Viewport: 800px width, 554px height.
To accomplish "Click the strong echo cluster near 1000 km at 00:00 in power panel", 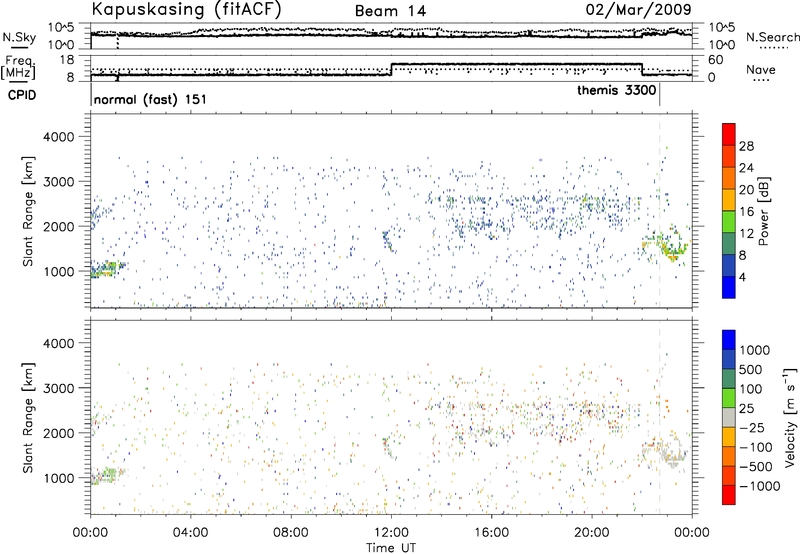I will 107,269.
